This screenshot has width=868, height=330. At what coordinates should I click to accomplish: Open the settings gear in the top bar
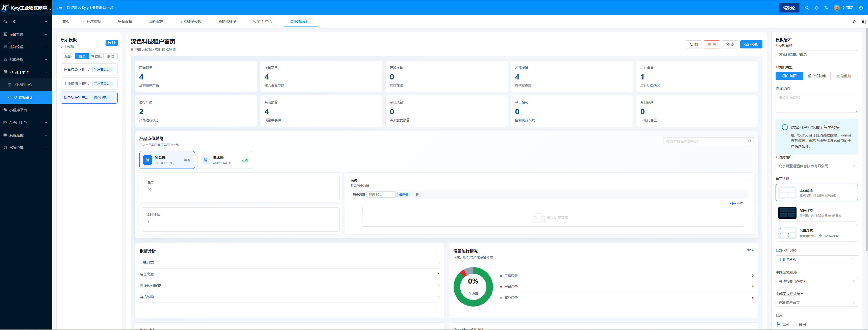pyautogui.click(x=861, y=8)
